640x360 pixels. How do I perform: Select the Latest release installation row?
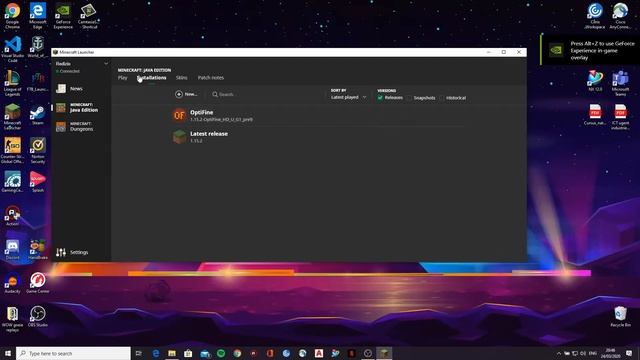click(318, 137)
